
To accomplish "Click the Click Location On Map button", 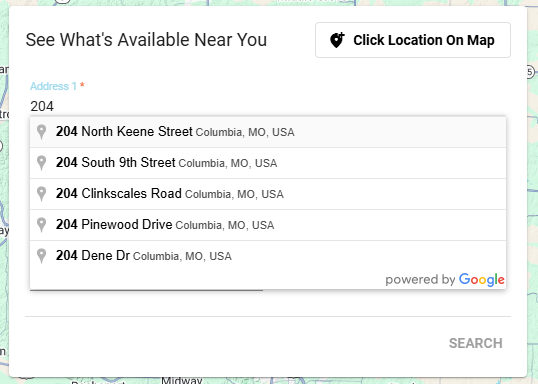I will pyautogui.click(x=413, y=40).
